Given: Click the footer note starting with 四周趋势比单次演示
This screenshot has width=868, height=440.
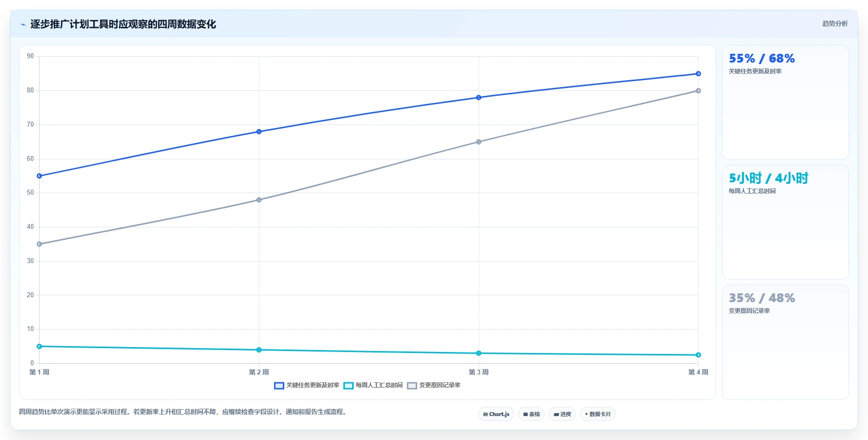Looking at the screenshot, I should point(183,412).
